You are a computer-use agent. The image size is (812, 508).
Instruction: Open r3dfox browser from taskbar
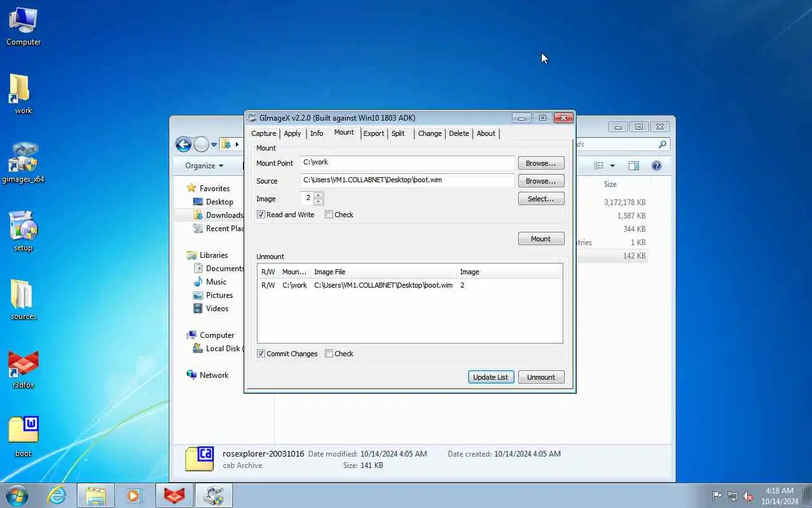[174, 495]
